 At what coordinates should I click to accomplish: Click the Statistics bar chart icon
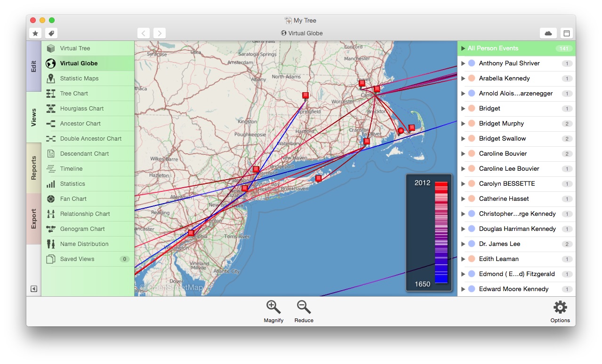coord(51,184)
